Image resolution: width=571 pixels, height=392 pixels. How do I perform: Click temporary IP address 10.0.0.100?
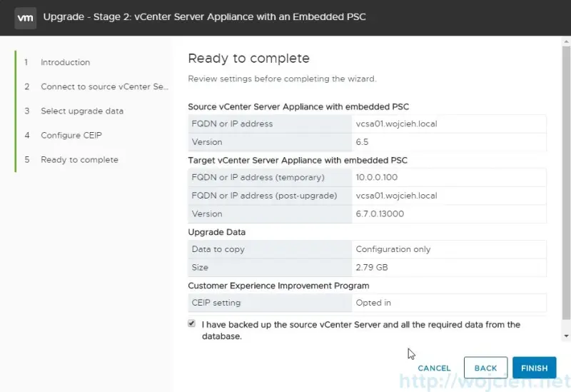pyautogui.click(x=377, y=177)
